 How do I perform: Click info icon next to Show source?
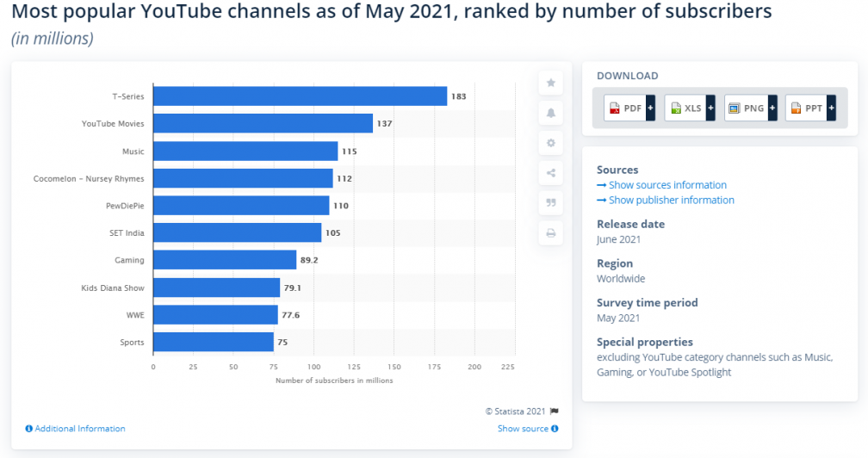coord(555,429)
